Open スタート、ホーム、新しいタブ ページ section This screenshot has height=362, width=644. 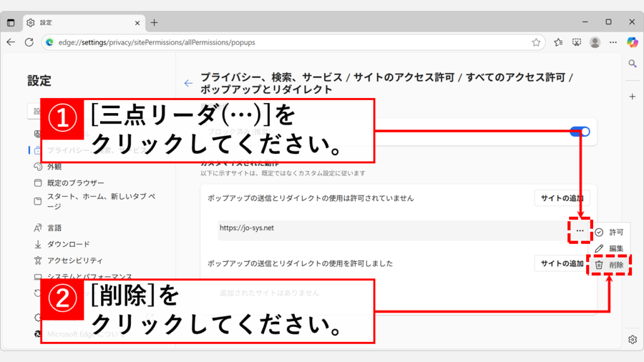pos(101,202)
